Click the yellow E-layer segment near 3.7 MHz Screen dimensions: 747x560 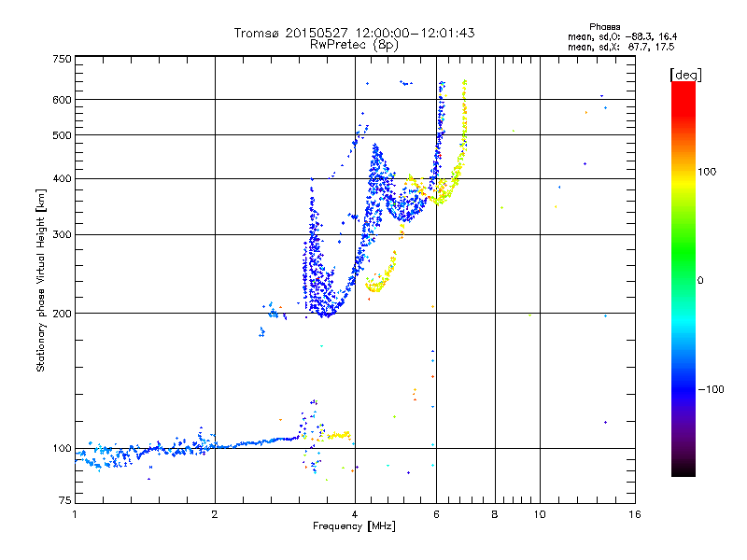coord(338,435)
